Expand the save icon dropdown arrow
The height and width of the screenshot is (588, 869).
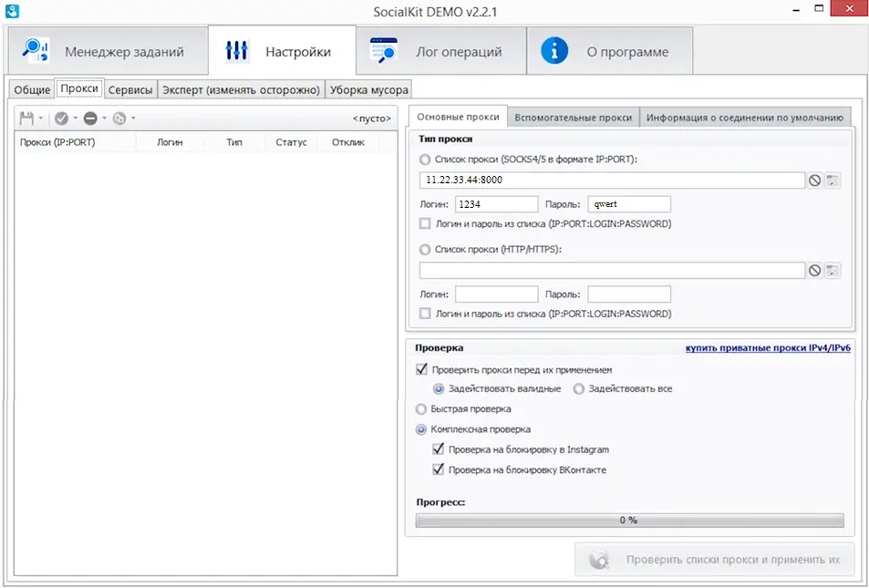(41, 119)
